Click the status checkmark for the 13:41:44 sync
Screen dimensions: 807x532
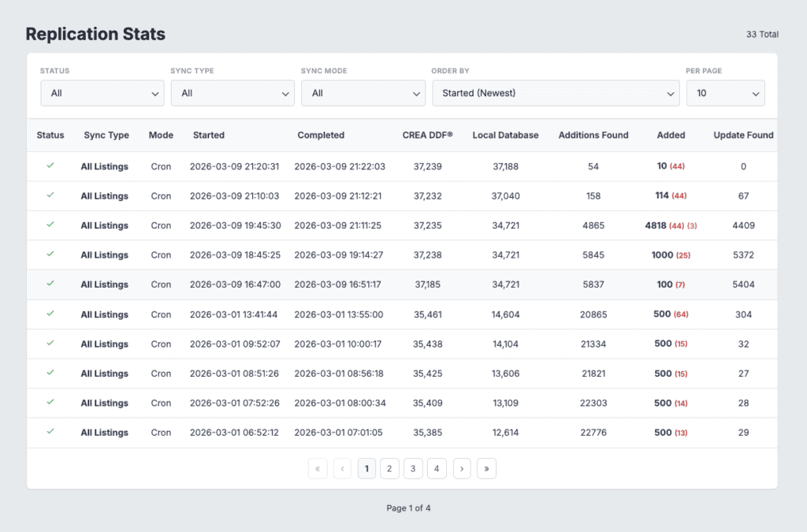[50, 314]
